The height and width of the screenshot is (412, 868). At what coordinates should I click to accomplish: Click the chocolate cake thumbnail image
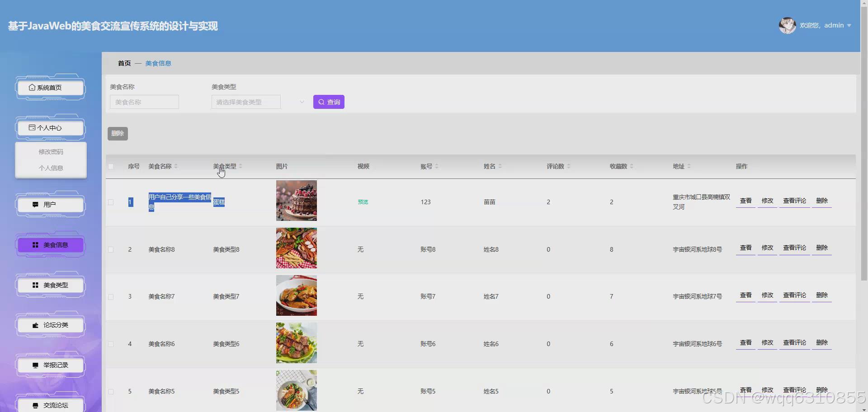pyautogui.click(x=297, y=201)
